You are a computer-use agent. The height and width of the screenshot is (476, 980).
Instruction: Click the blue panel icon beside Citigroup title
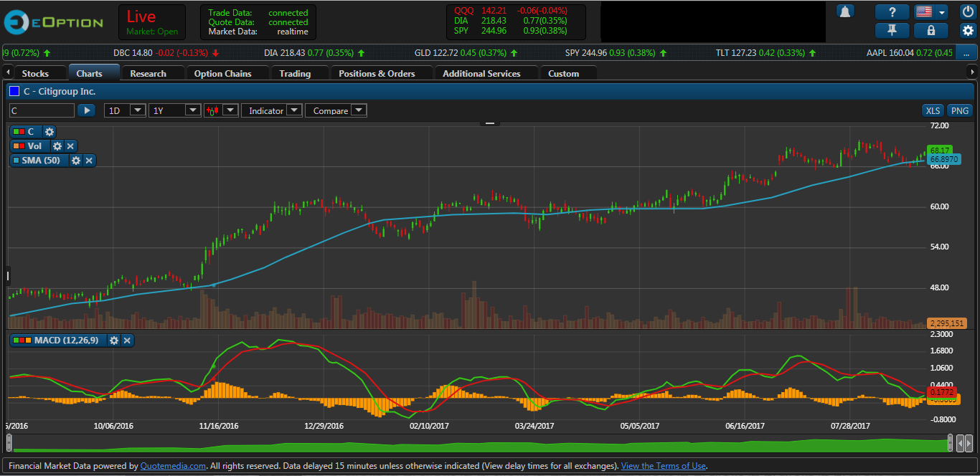tap(14, 91)
